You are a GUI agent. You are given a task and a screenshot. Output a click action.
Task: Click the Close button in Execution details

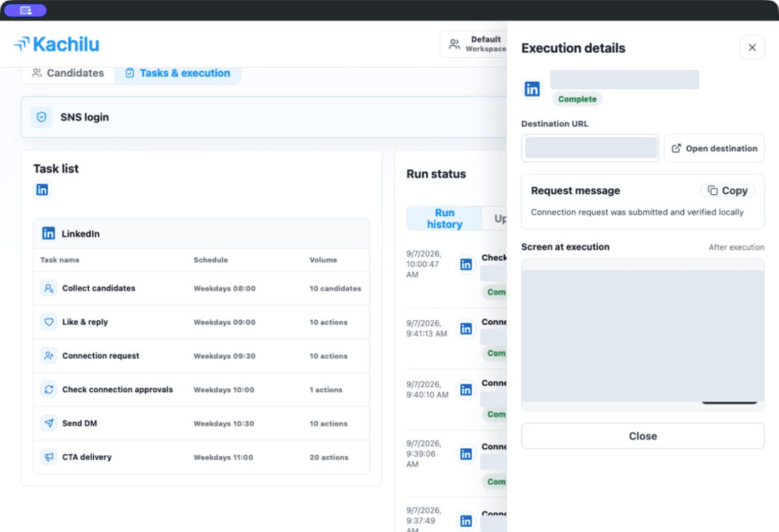click(643, 436)
